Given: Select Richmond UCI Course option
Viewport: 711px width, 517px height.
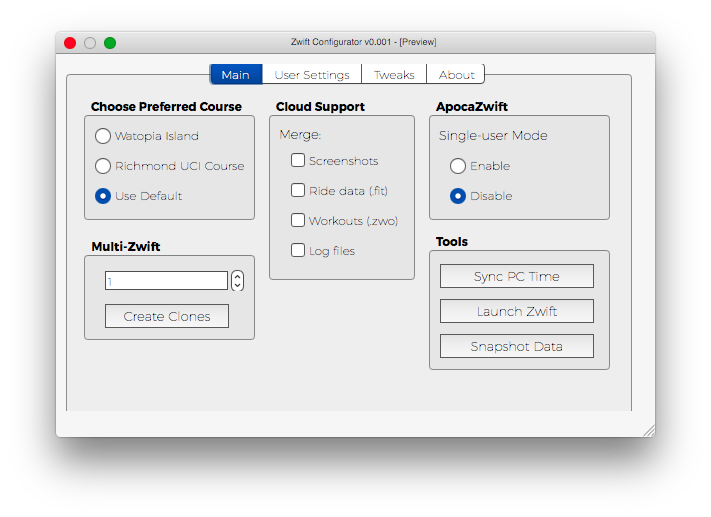Looking at the screenshot, I should (103, 166).
